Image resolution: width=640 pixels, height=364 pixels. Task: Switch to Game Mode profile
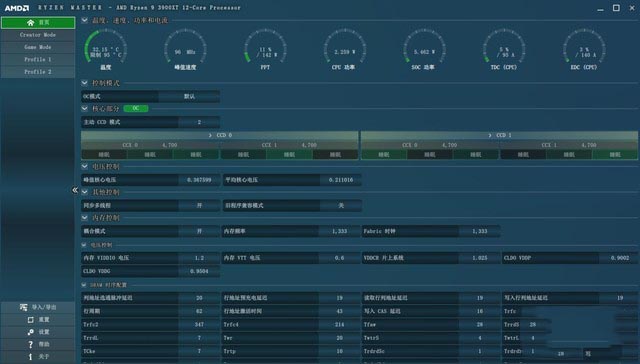tap(38, 47)
